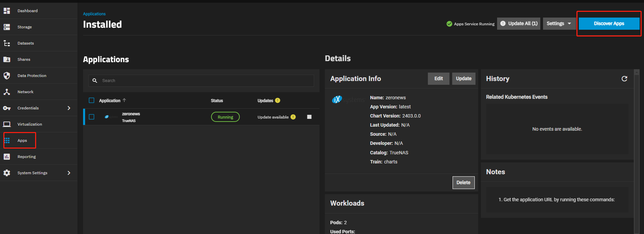Expand the Credentials submenu chevron
Image resolution: width=644 pixels, height=234 pixels.
tap(69, 108)
